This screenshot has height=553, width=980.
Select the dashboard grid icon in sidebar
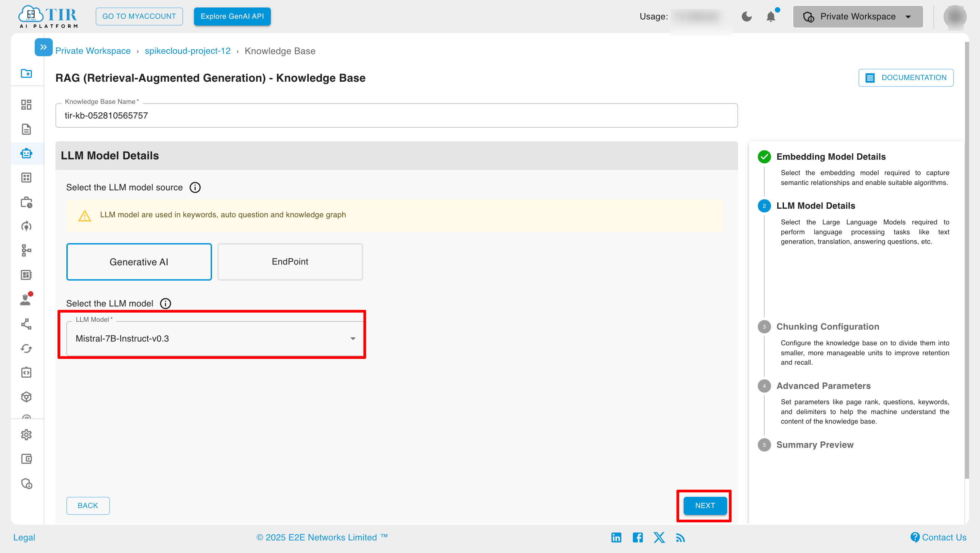[27, 104]
